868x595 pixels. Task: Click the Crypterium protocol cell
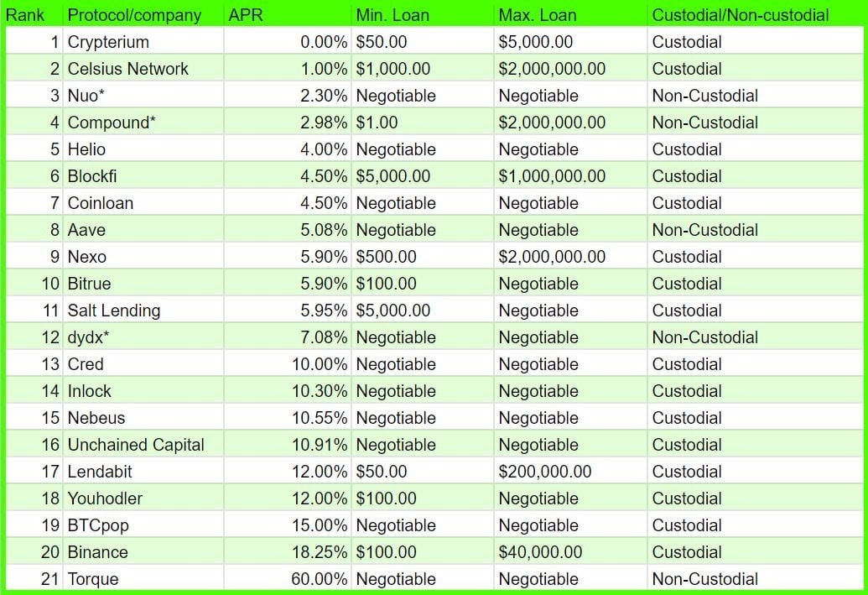(x=108, y=42)
